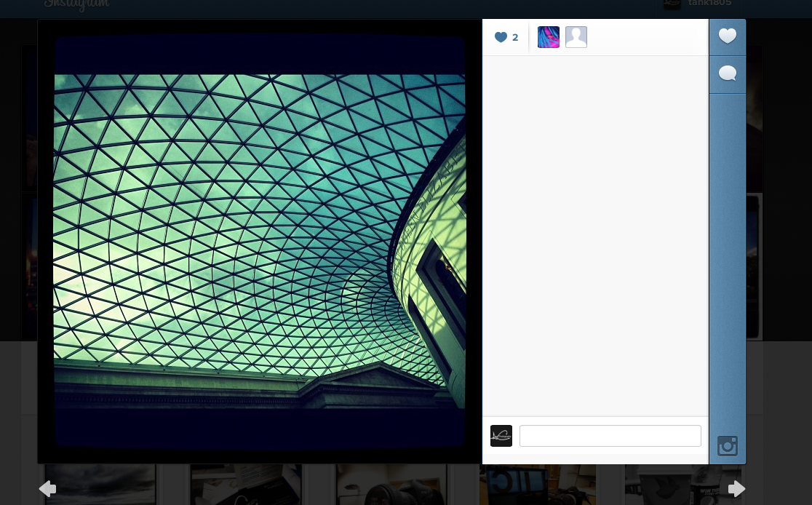Click the glass roof photo
The image size is (812, 505).
260,242
